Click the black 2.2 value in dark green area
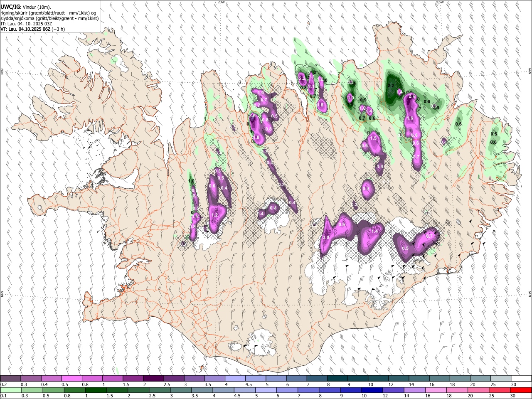532x399 pixels. (390, 86)
